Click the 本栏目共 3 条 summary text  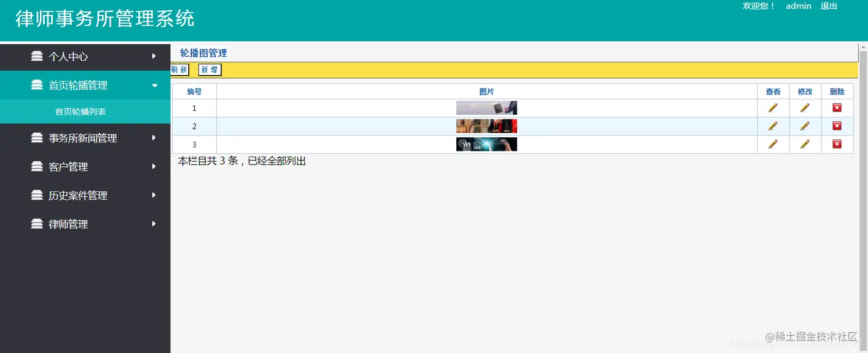242,161
